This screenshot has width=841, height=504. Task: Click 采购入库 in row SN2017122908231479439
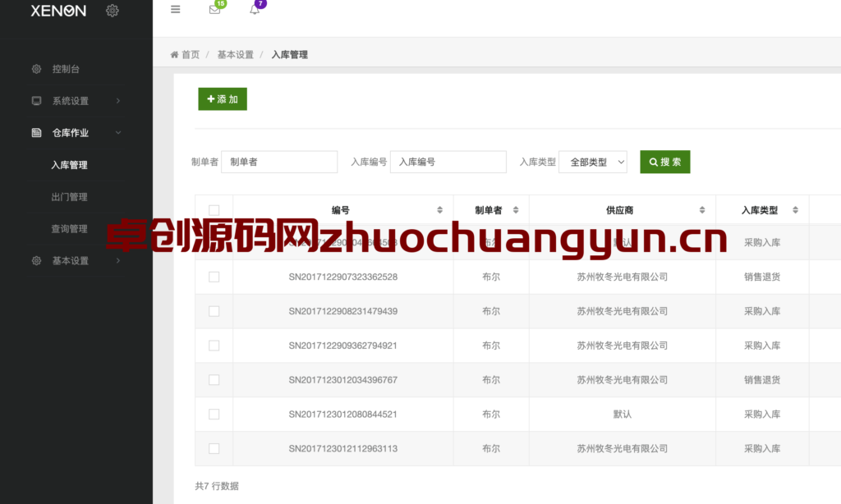(762, 311)
